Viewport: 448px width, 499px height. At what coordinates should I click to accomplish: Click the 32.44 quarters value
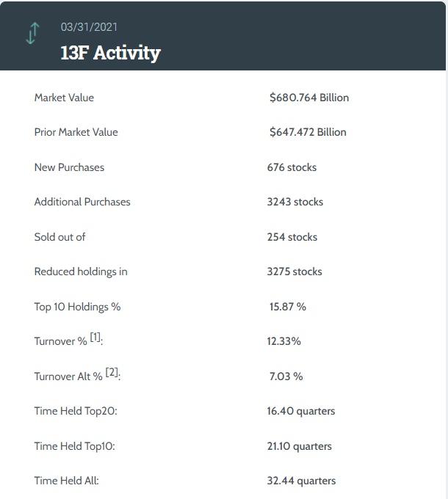(x=301, y=481)
